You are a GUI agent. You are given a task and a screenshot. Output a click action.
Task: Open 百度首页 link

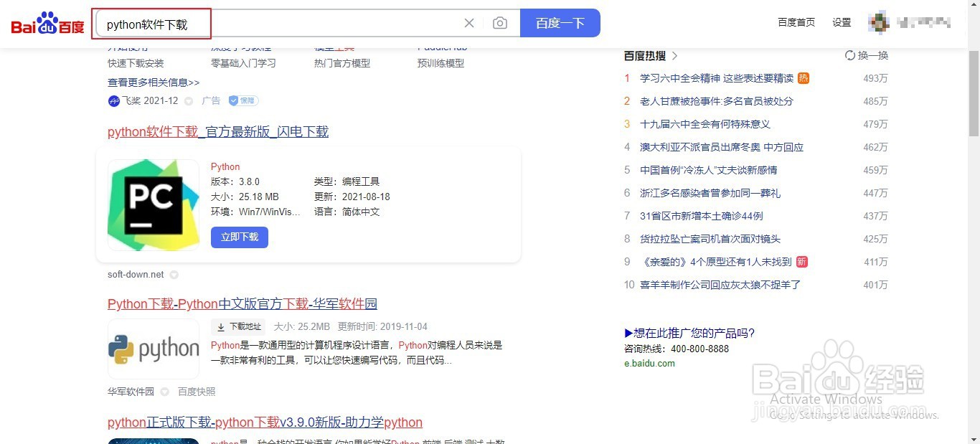pyautogui.click(x=796, y=22)
